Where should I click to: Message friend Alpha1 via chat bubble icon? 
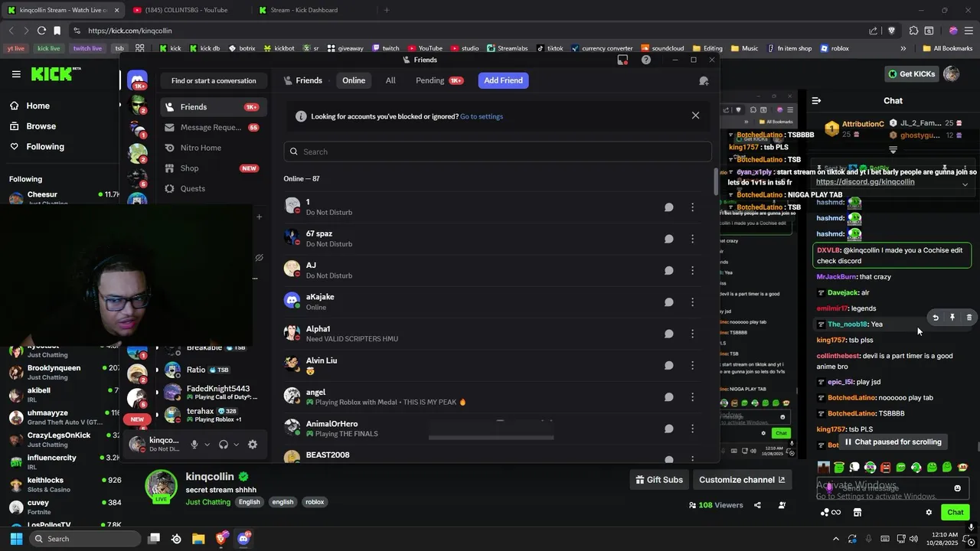(x=668, y=334)
